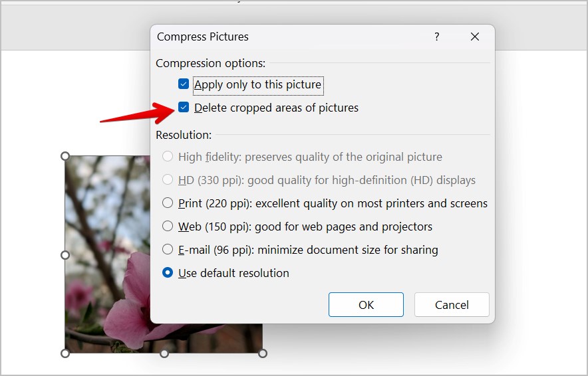
Task: Close the Compress Pictures dialog
Action: 475,37
